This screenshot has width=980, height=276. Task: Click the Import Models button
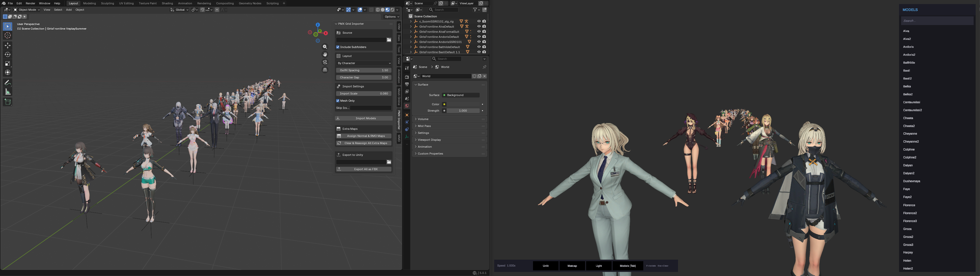(364, 118)
